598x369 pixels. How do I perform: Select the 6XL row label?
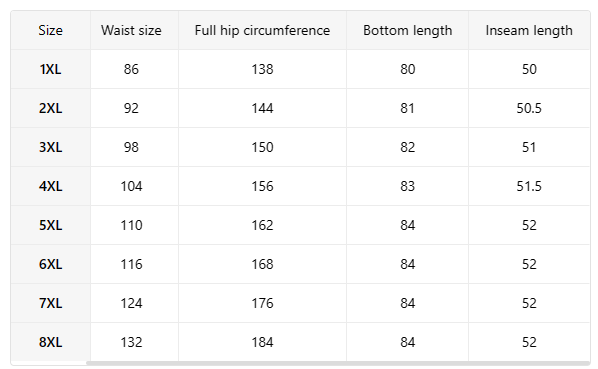tap(50, 264)
